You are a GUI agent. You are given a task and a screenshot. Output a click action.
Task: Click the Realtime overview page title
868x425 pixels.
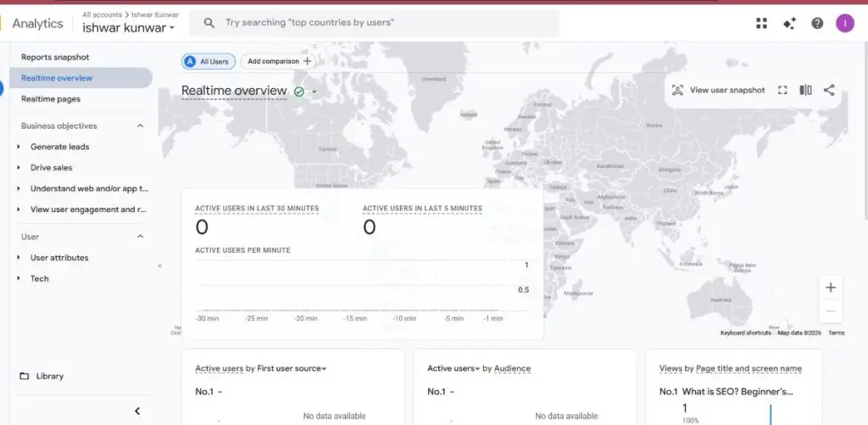tap(234, 91)
